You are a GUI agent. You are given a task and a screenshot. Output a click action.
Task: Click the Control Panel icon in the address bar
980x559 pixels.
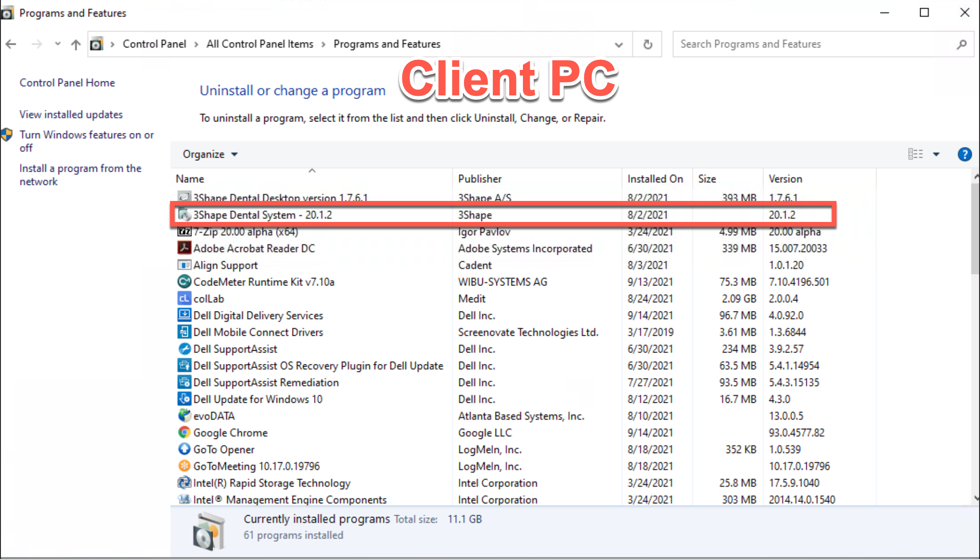click(x=96, y=44)
